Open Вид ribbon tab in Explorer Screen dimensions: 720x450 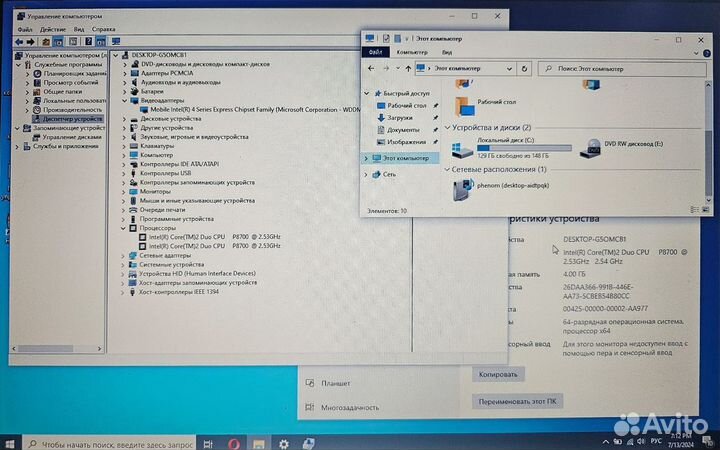coord(447,52)
